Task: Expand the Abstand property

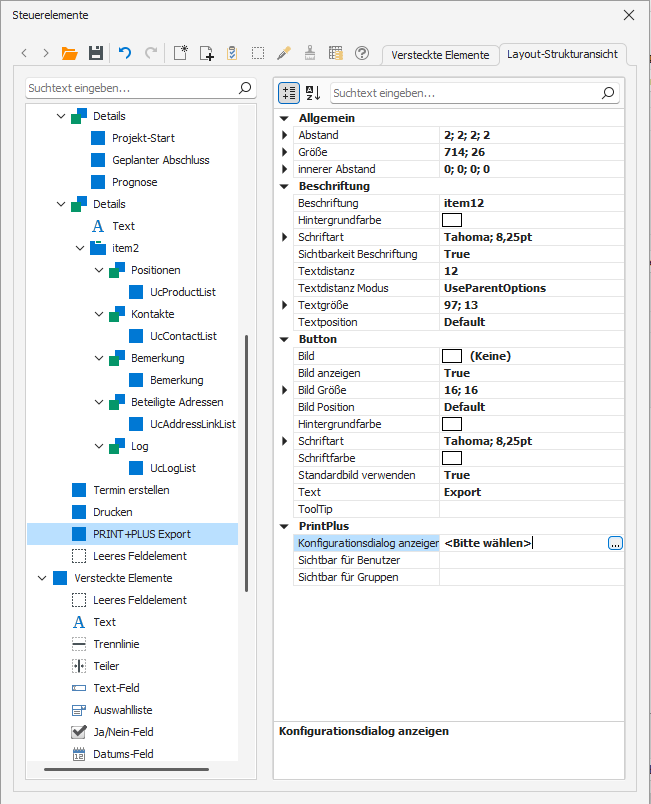Action: (284, 135)
